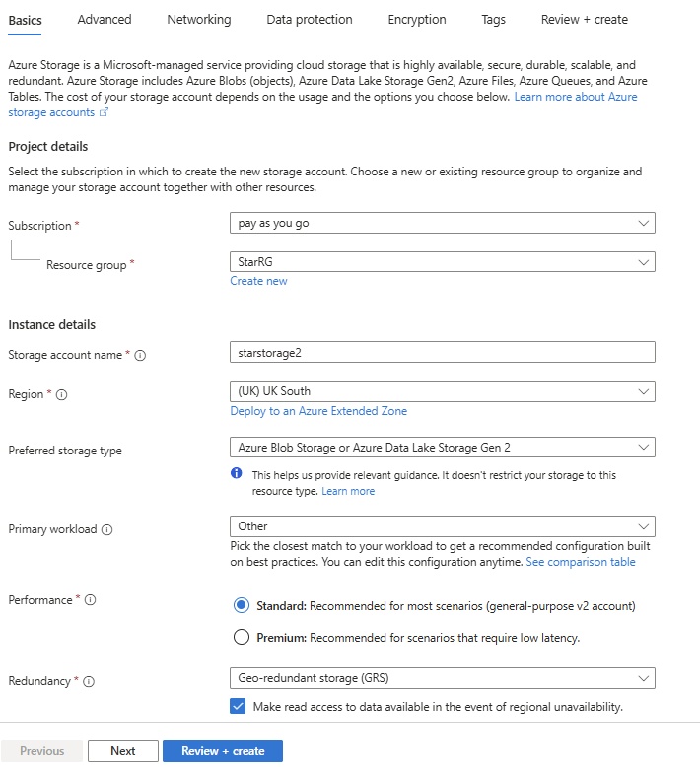Click info icon beside Storage account name
This screenshot has width=700, height=767.
tap(140, 356)
